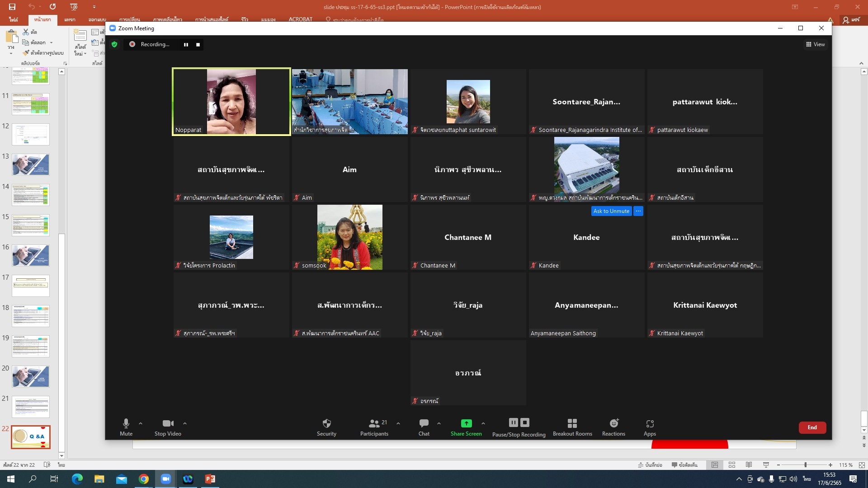868x488 pixels.
Task: Pause recording at the top-left indicator
Action: pos(186,44)
